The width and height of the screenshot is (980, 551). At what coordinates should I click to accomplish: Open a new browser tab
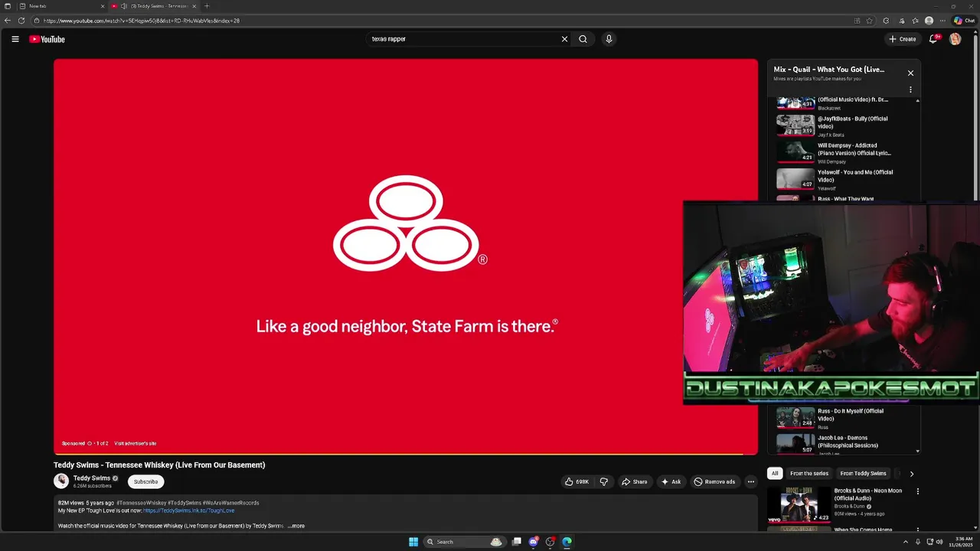206,6
